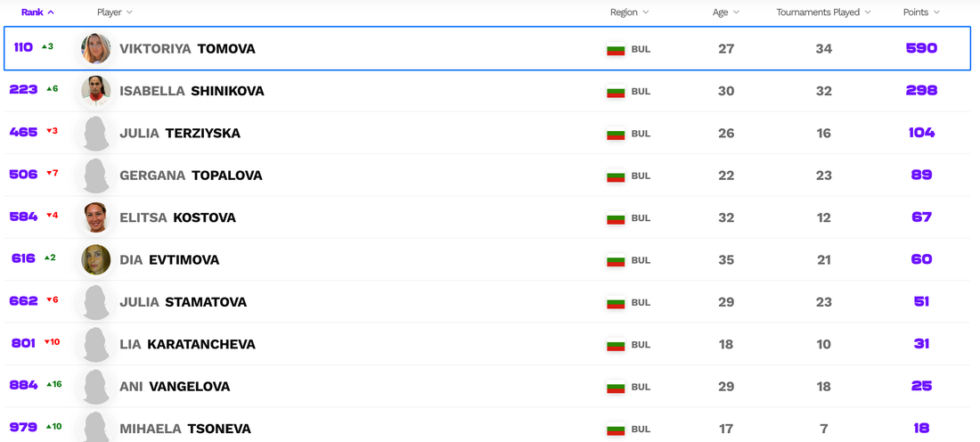
Task: Expand the Region filter dropdown
Action: (x=629, y=12)
